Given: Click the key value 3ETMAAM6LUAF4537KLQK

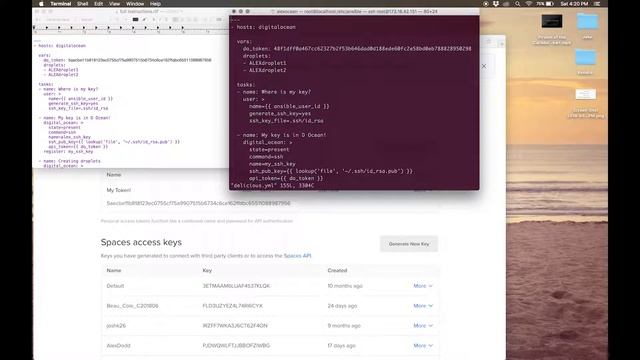Looking at the screenshot, I should pos(236,286).
